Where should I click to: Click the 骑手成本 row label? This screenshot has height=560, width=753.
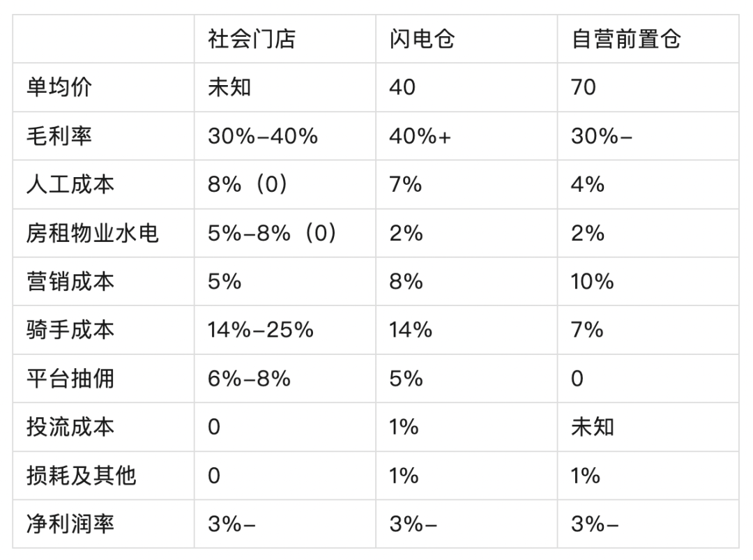click(70, 330)
